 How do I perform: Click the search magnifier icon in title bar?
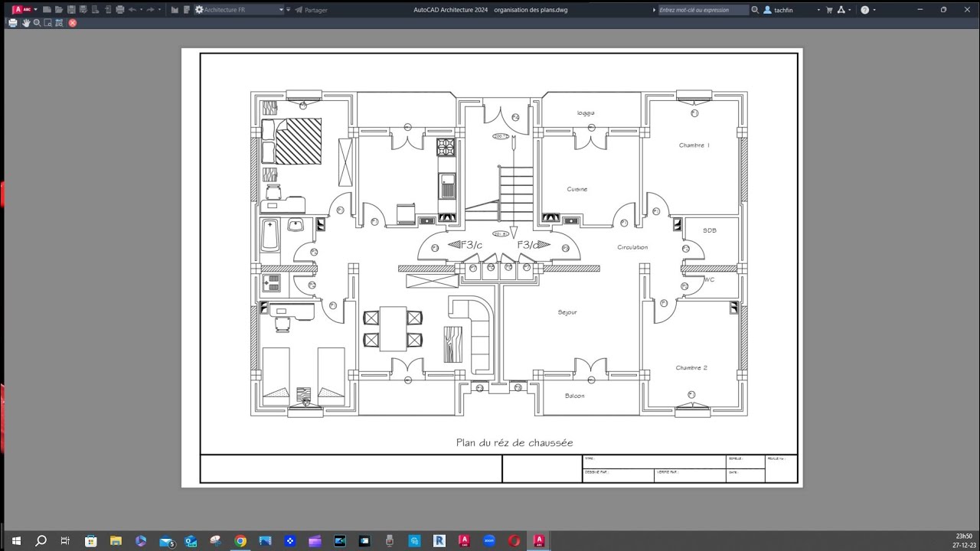pos(755,10)
